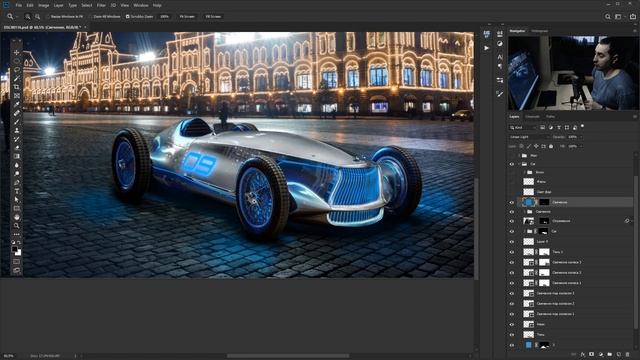Select the Gradient tool
This screenshot has height=360, width=640.
[x=16, y=156]
